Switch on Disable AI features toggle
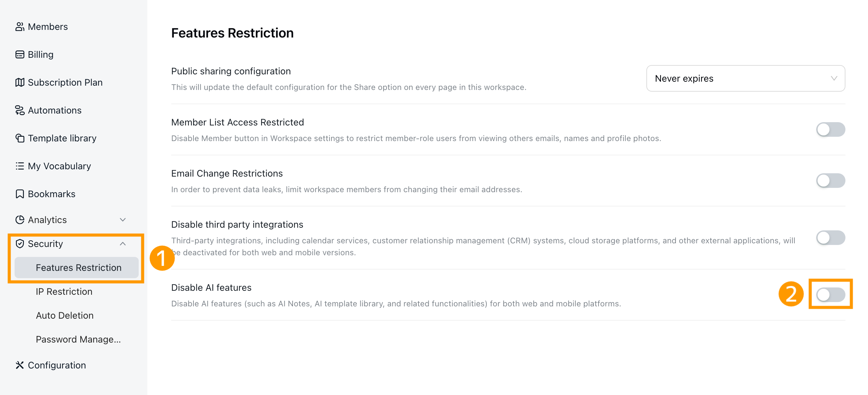The height and width of the screenshot is (395, 868). coord(830,295)
